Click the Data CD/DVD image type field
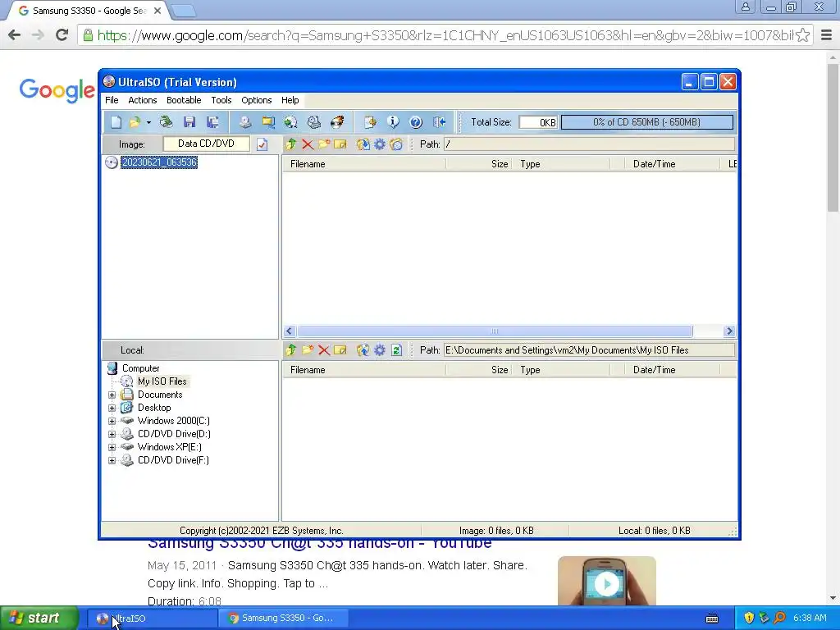The width and height of the screenshot is (840, 630). [x=206, y=144]
